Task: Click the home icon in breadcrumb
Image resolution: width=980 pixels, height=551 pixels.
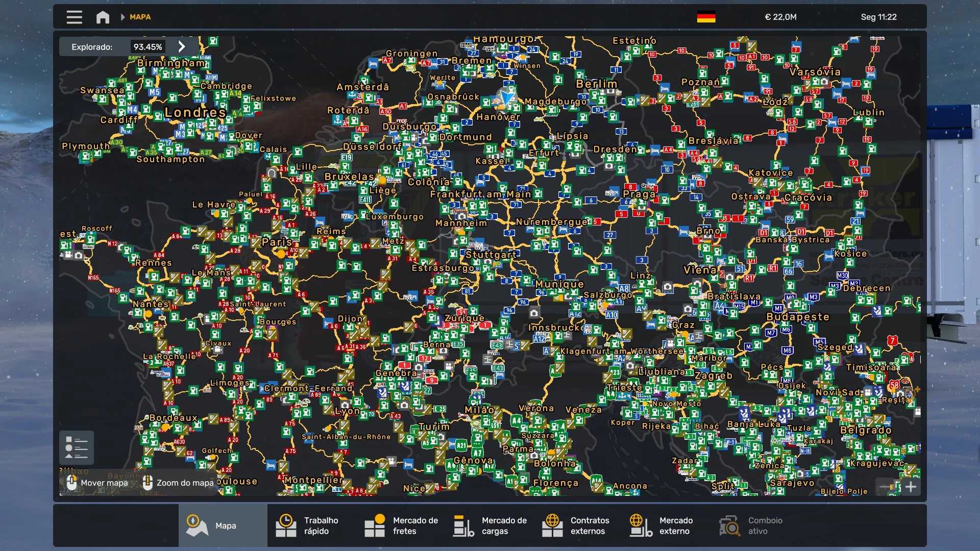Action: coord(103,17)
